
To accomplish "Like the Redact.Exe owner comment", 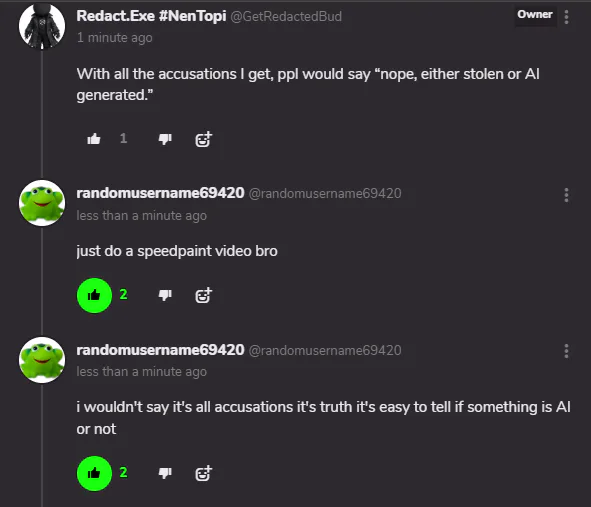I will pos(94,139).
